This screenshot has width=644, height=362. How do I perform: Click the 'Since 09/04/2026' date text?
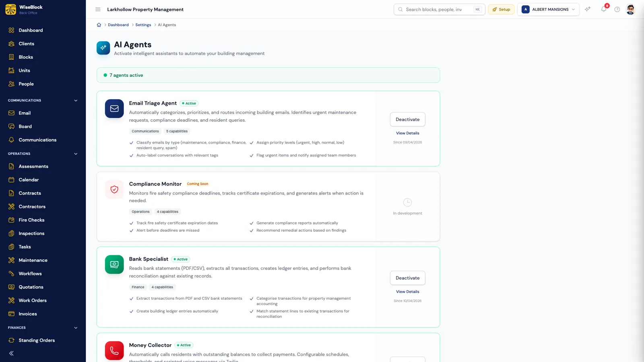click(407, 142)
